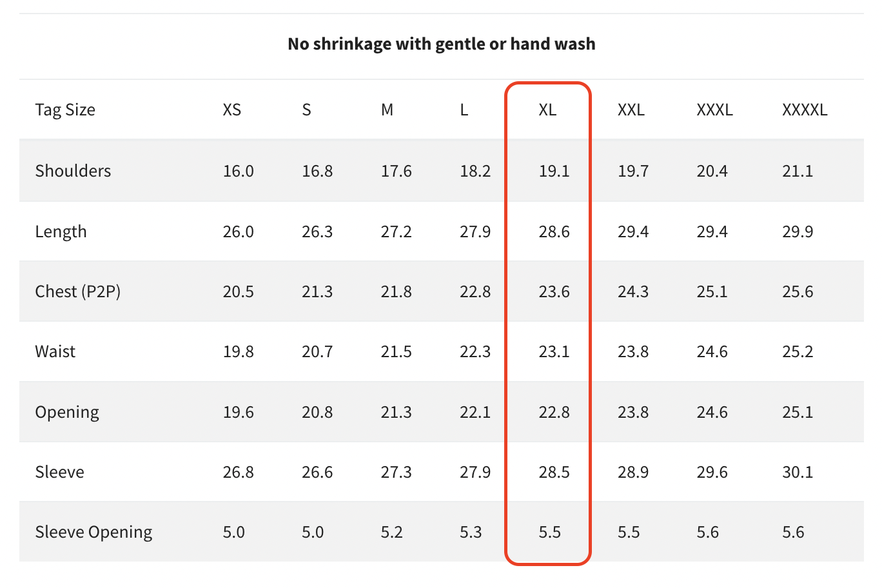This screenshot has width=882, height=588.
Task: Click the XS column header
Action: (232, 110)
